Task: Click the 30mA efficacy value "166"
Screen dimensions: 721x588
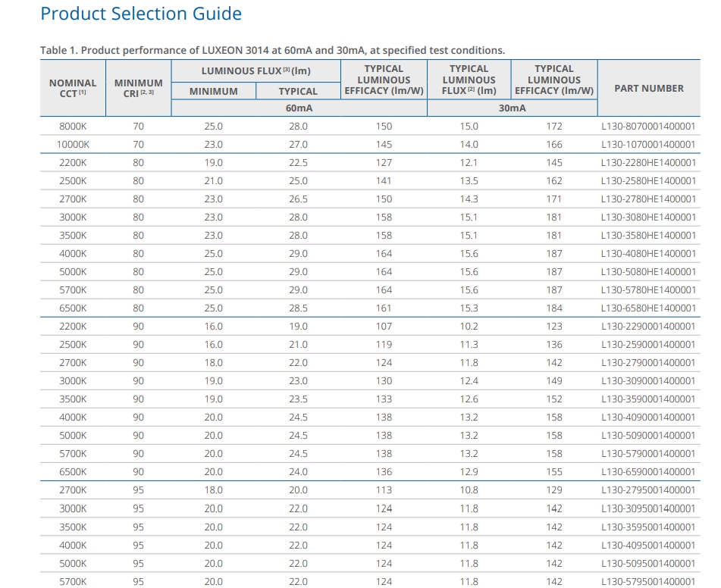Action: pyautogui.click(x=554, y=145)
